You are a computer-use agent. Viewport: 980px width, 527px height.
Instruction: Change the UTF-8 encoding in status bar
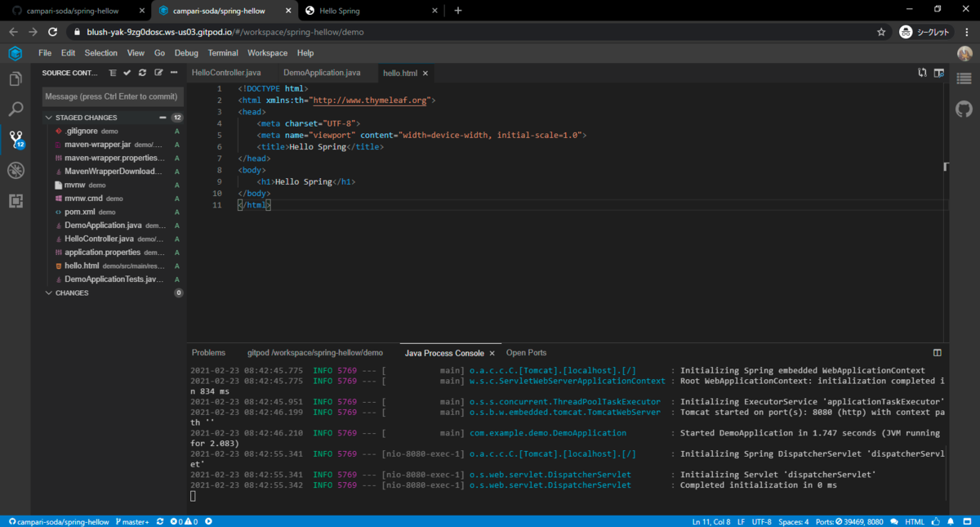762,521
